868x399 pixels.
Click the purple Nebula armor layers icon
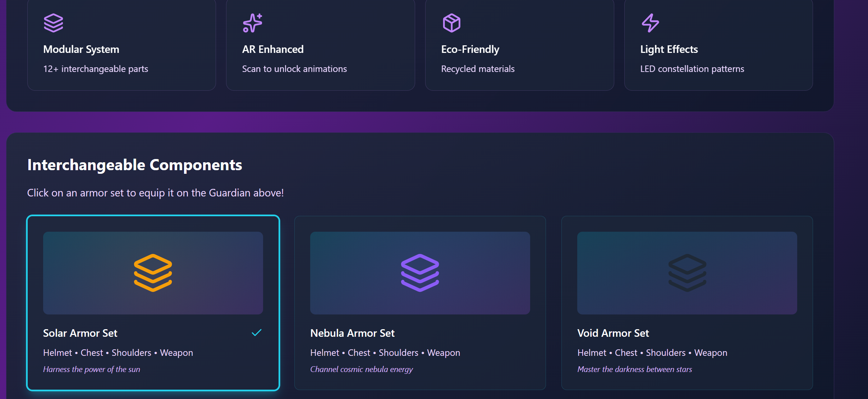(x=420, y=273)
